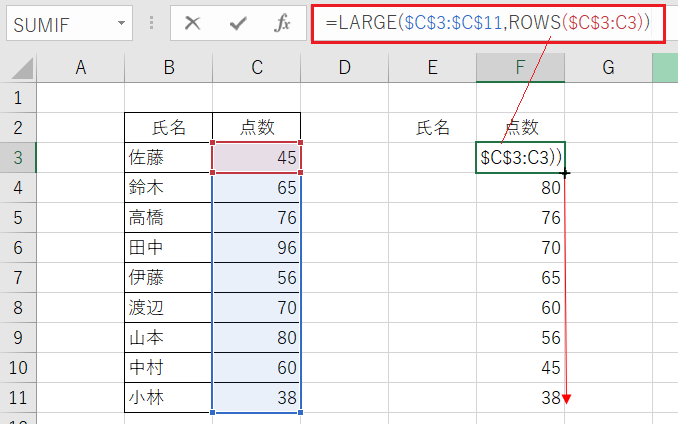The width and height of the screenshot is (678, 424).
Task: Click score 60 in column C
Action: click(257, 367)
